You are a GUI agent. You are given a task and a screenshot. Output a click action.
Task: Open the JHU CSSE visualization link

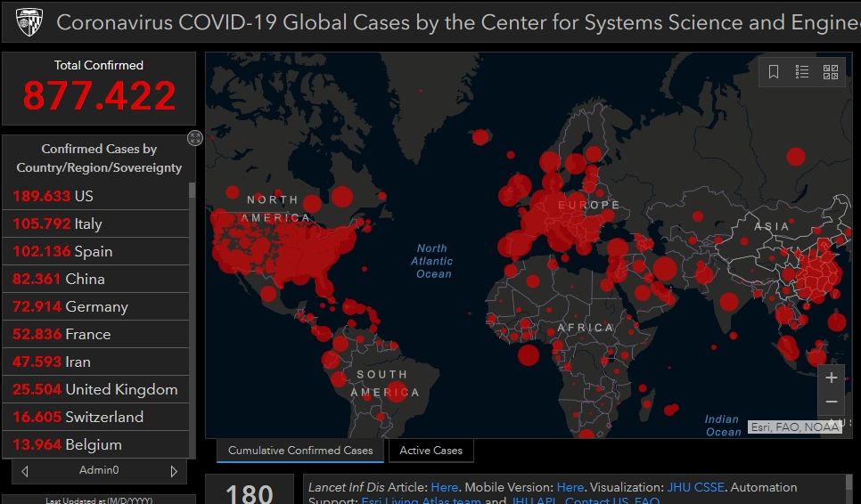pos(695,487)
